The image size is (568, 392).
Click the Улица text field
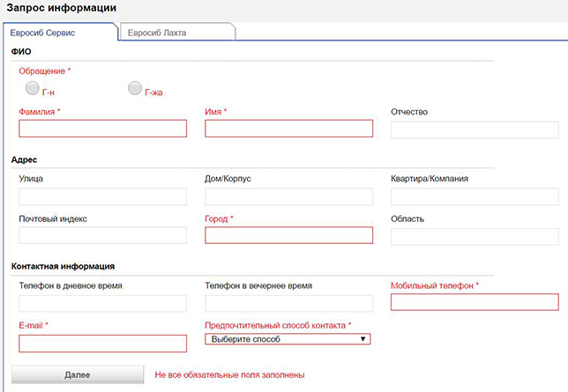[103, 196]
